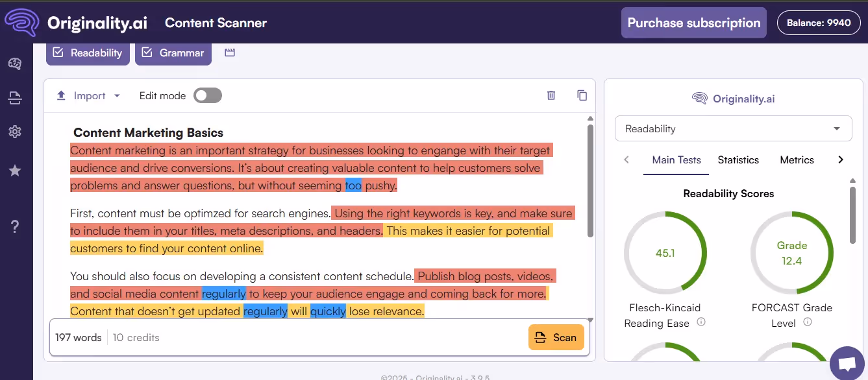Click 'regularly' in 'doesn't get updated regularly'
The image size is (868, 380).
tap(266, 311)
